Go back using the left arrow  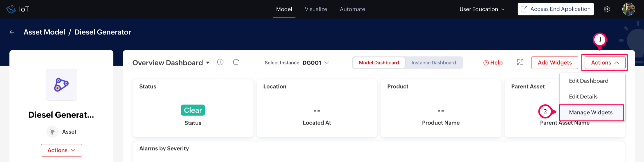pos(12,32)
